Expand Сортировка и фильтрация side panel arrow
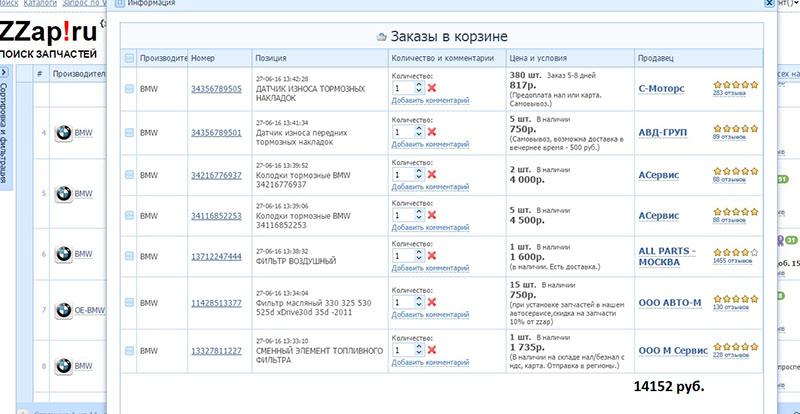 click(x=4, y=72)
